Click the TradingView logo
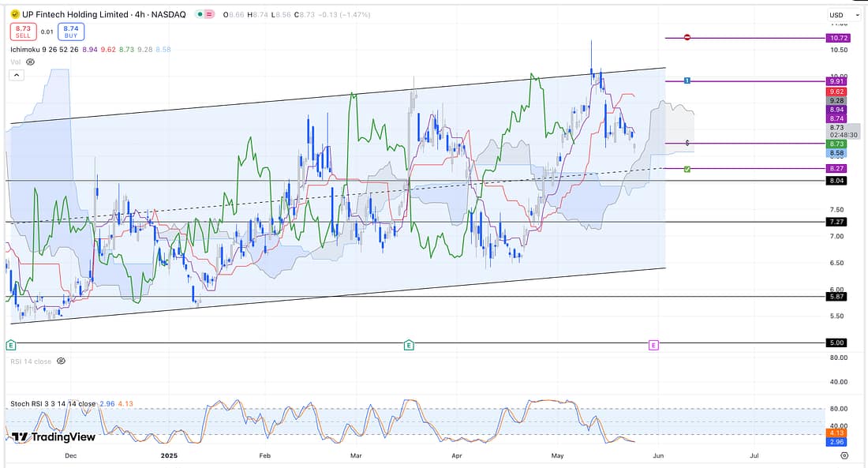This screenshot has width=868, height=468. point(53,437)
